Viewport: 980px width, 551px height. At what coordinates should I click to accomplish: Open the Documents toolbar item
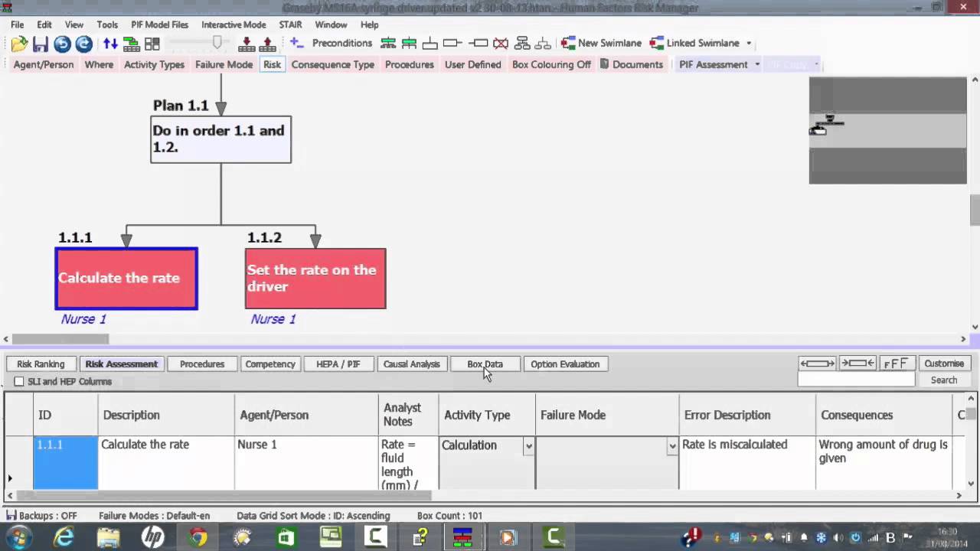(632, 64)
